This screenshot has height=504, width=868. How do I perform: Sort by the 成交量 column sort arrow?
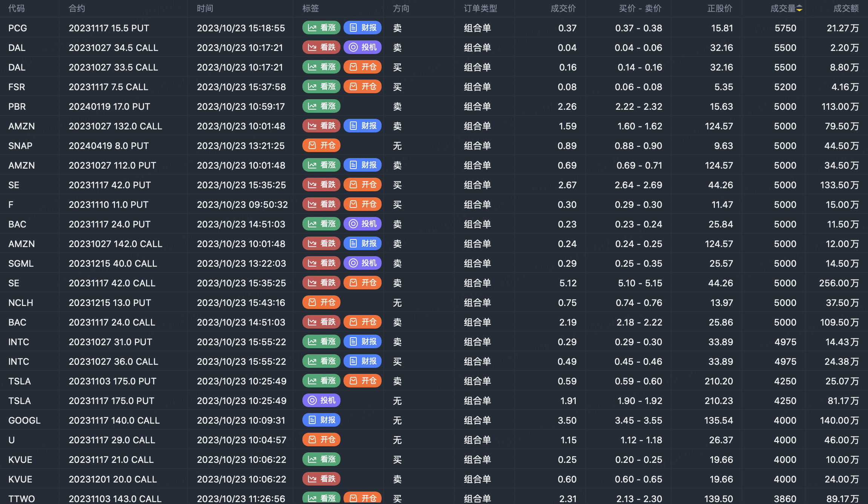[799, 8]
